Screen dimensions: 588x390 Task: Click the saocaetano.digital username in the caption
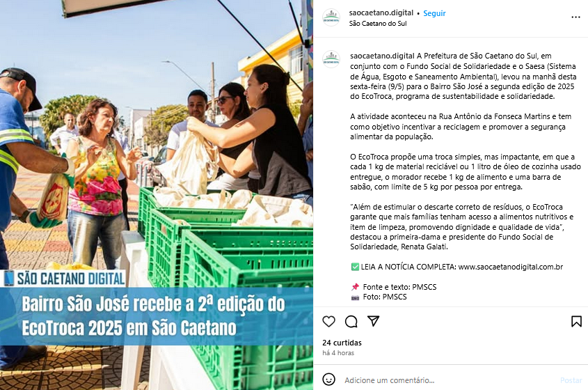coord(382,56)
